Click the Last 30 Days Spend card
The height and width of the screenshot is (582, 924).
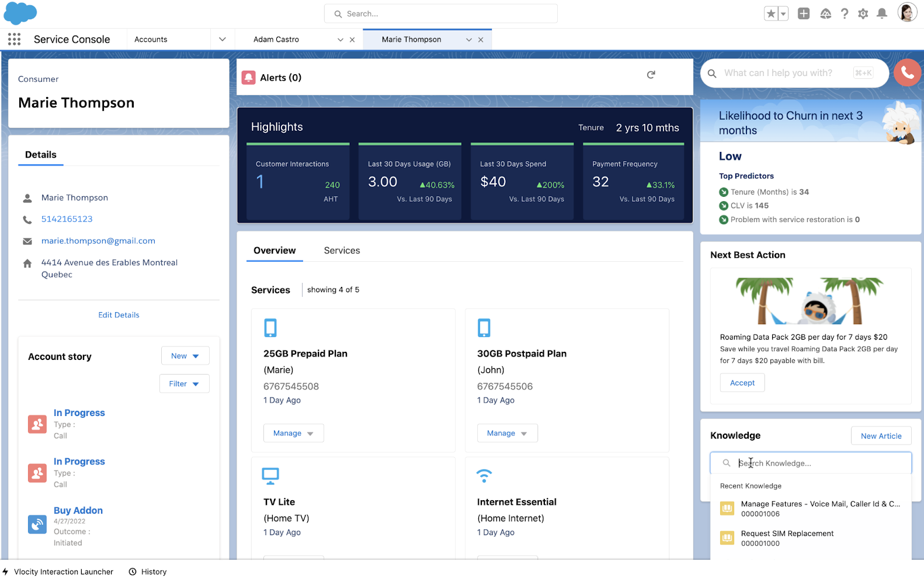point(522,182)
